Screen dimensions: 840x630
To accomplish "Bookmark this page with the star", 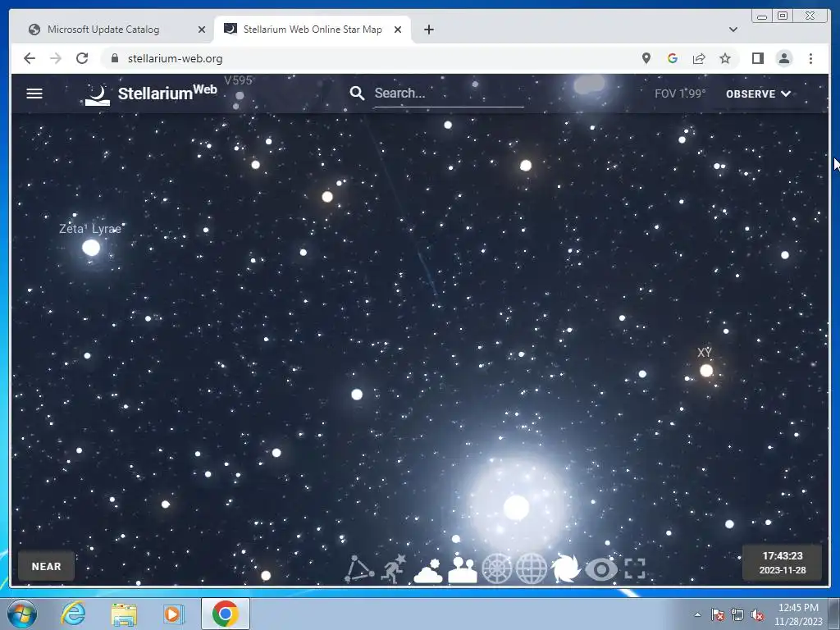I will [725, 58].
